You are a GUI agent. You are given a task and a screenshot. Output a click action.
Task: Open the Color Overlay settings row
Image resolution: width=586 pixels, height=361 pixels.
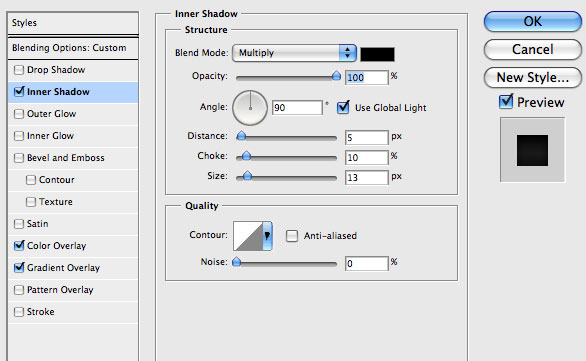(x=73, y=246)
